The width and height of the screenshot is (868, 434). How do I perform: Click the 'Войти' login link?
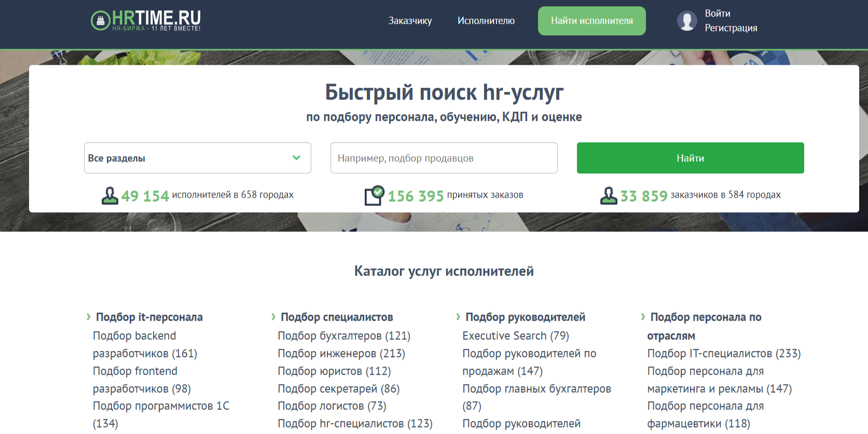click(x=717, y=13)
